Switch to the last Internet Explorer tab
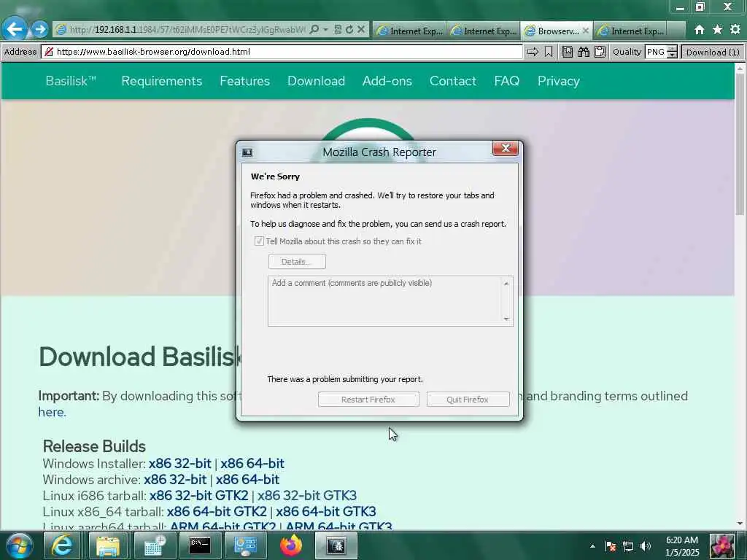Viewport: 747px width, 560px height. (631, 31)
